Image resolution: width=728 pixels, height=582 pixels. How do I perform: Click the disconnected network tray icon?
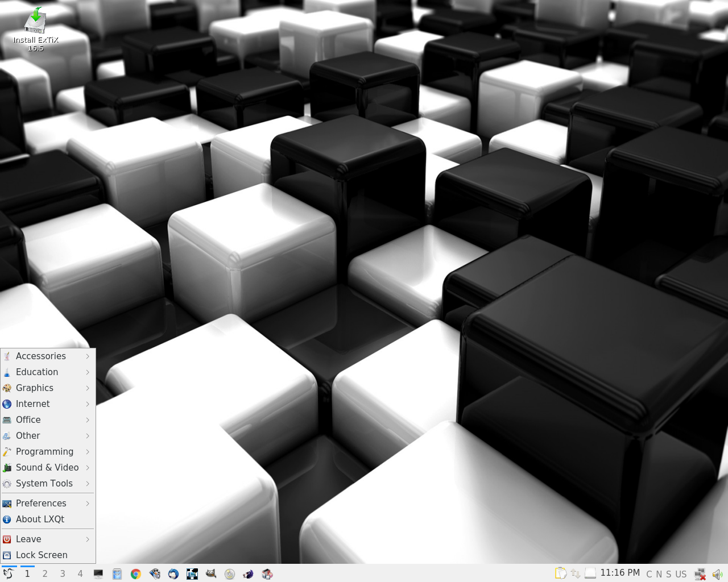pyautogui.click(x=700, y=574)
